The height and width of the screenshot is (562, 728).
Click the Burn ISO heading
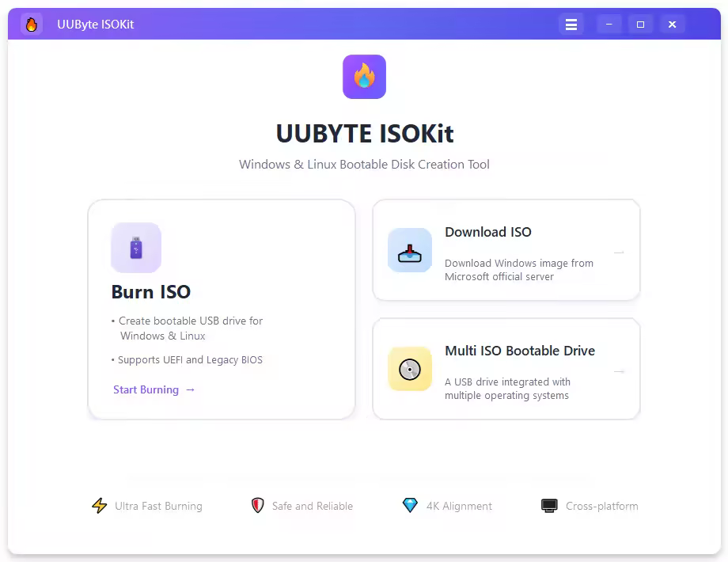click(x=151, y=292)
